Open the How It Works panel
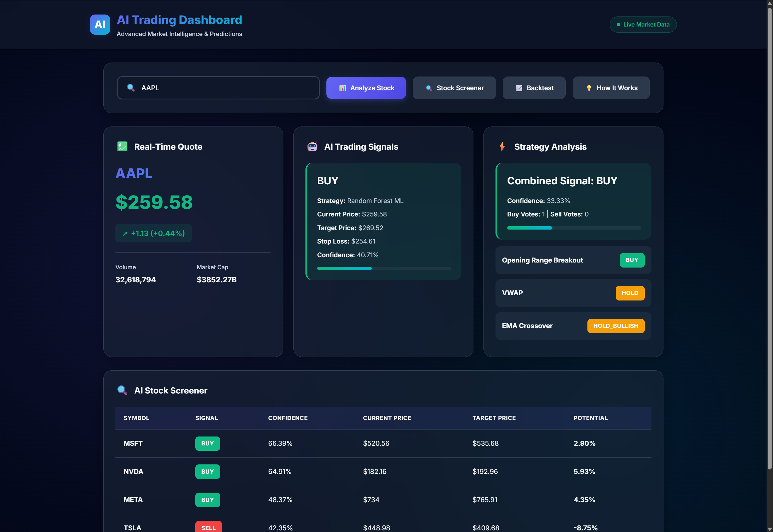Viewport: 773px width, 532px height. pyautogui.click(x=611, y=88)
